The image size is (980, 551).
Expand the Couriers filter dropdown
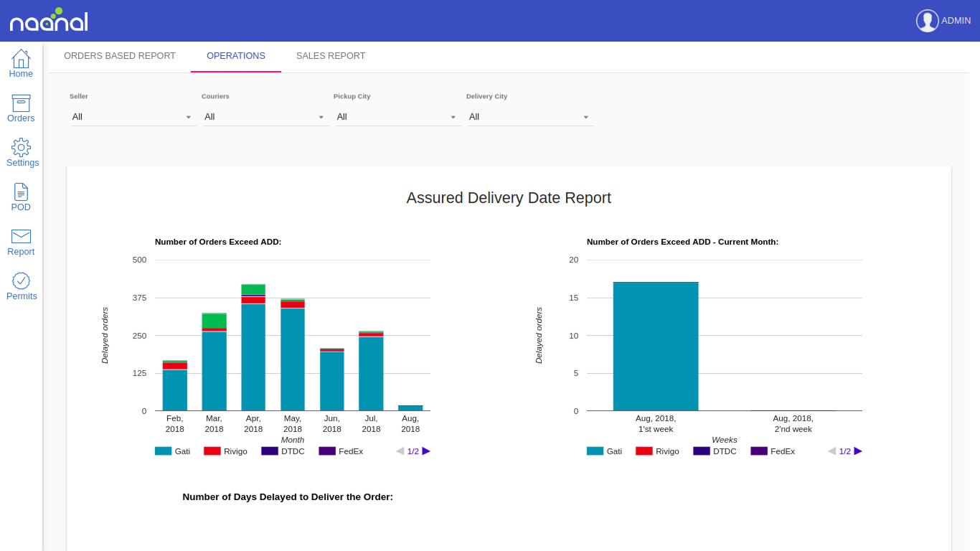265,116
